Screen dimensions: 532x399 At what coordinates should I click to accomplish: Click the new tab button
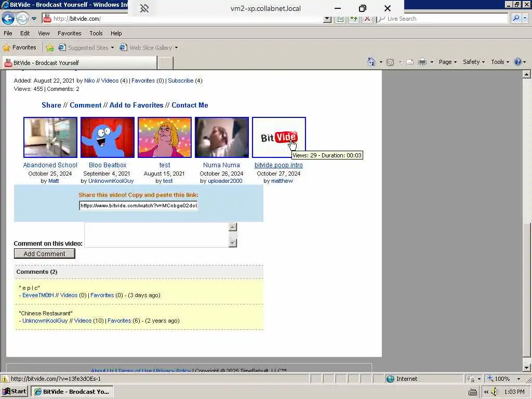[166, 63]
